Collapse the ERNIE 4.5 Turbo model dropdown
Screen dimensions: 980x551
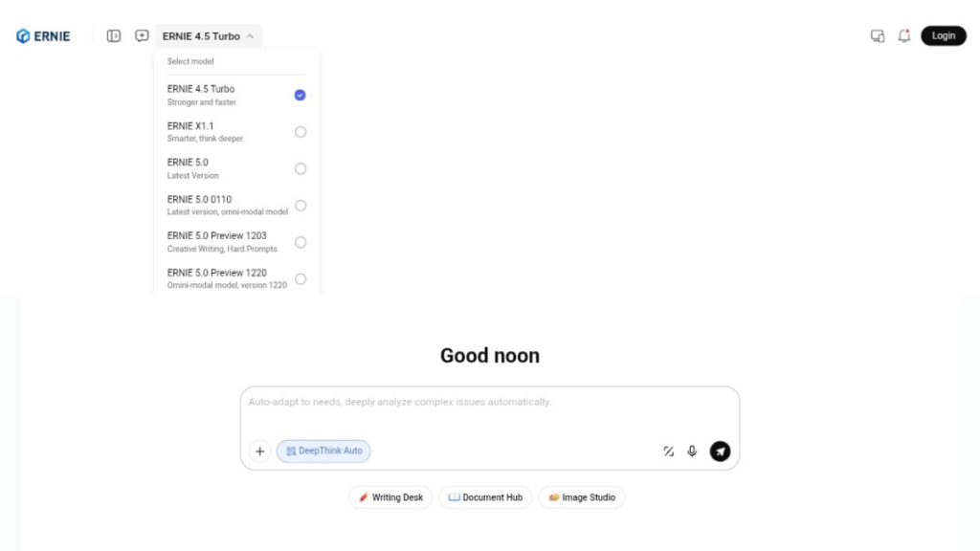point(209,36)
